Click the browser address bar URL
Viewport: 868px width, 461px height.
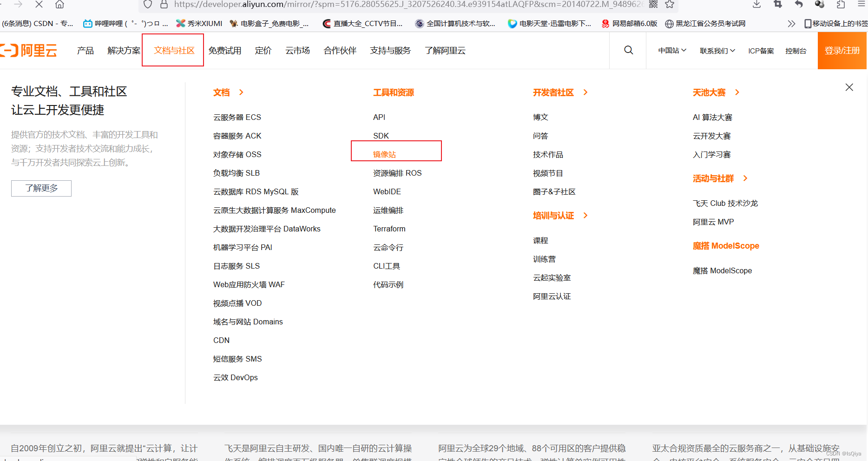coord(409,5)
